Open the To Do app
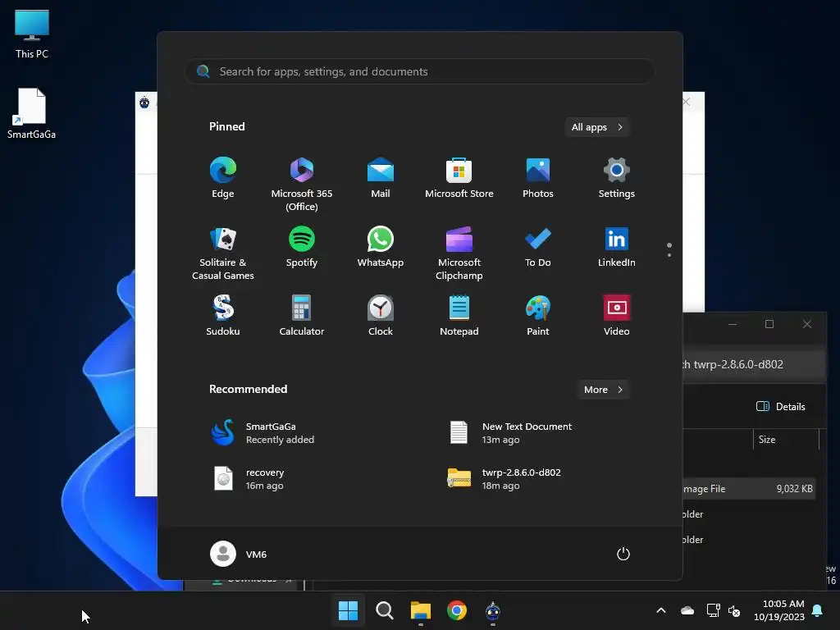840x630 pixels. 538,247
